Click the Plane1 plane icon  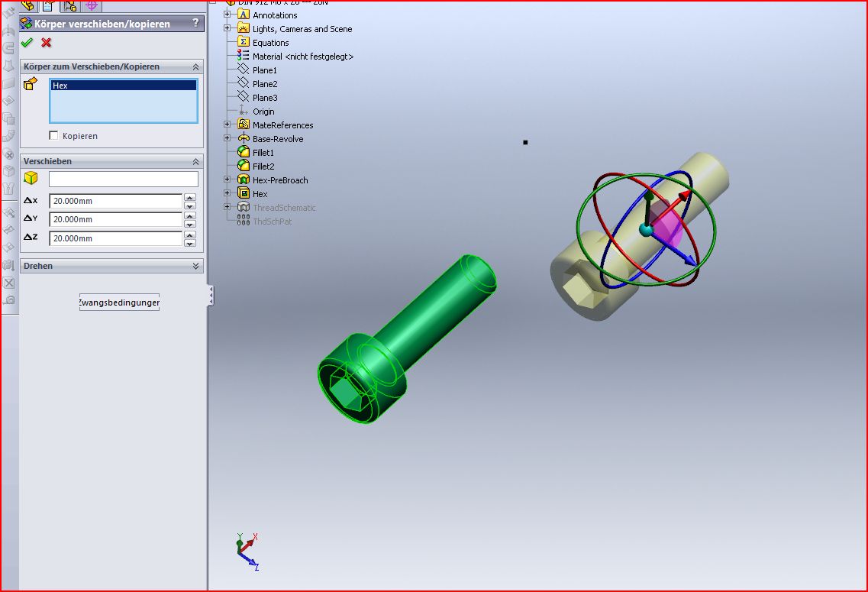pos(244,70)
